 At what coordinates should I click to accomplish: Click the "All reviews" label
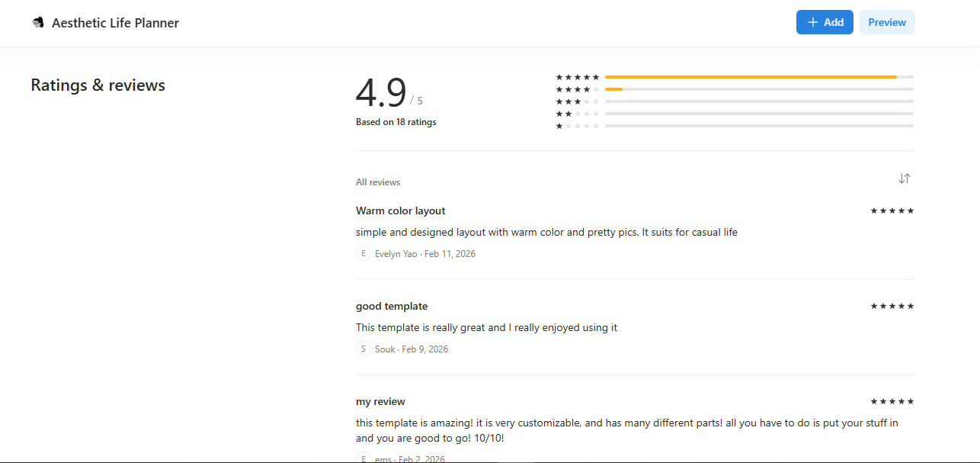(377, 182)
